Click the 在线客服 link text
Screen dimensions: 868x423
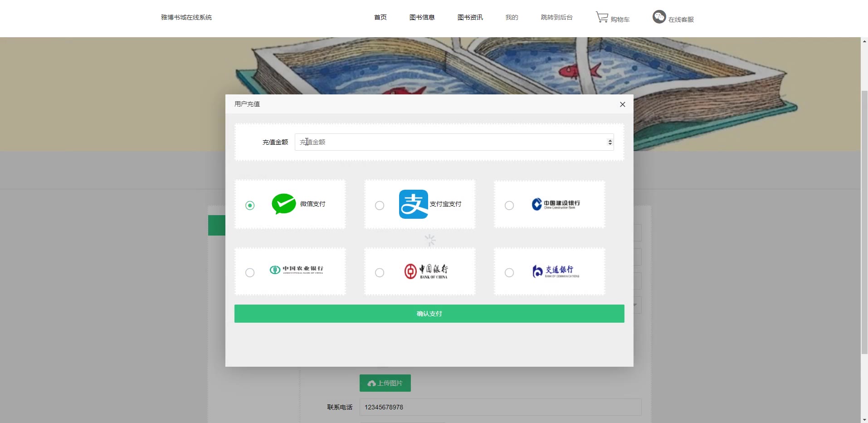click(681, 20)
